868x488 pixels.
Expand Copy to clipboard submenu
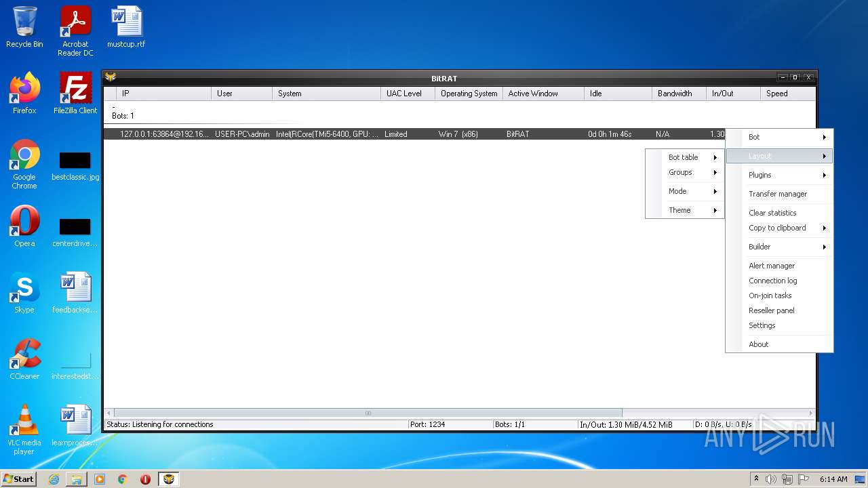pos(779,228)
